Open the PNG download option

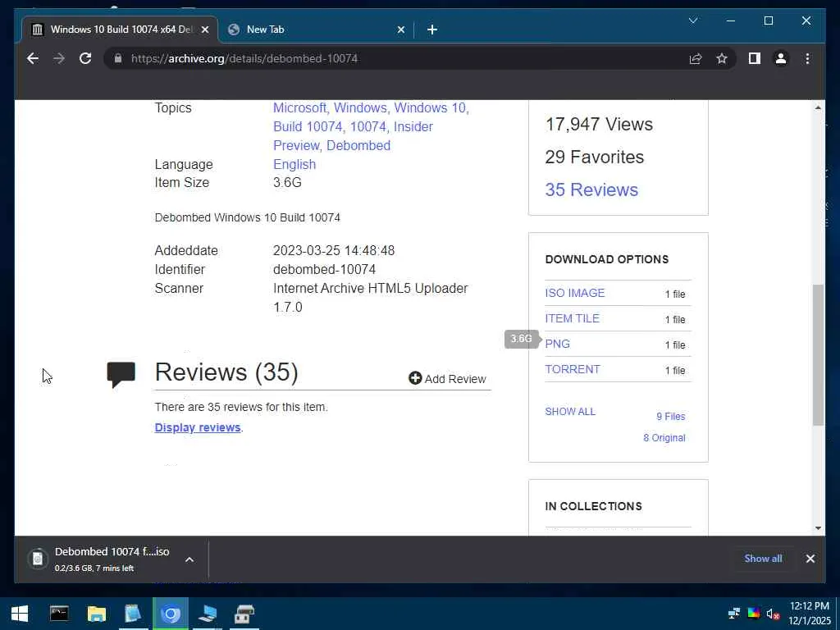pos(557,344)
